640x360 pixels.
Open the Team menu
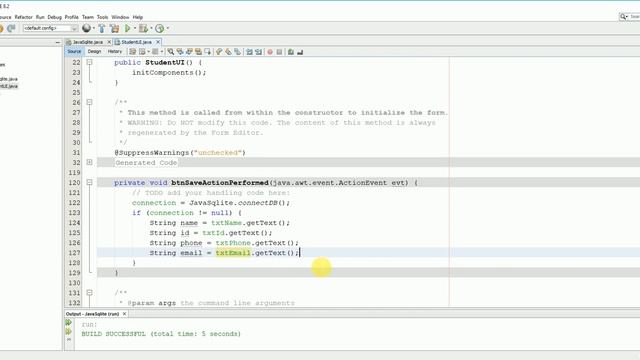88,17
